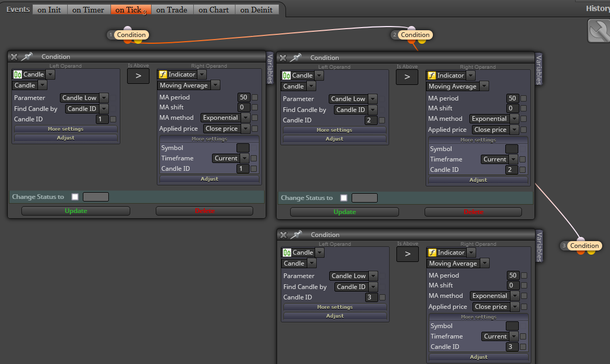Click Delete button in first Condition panel

point(205,211)
